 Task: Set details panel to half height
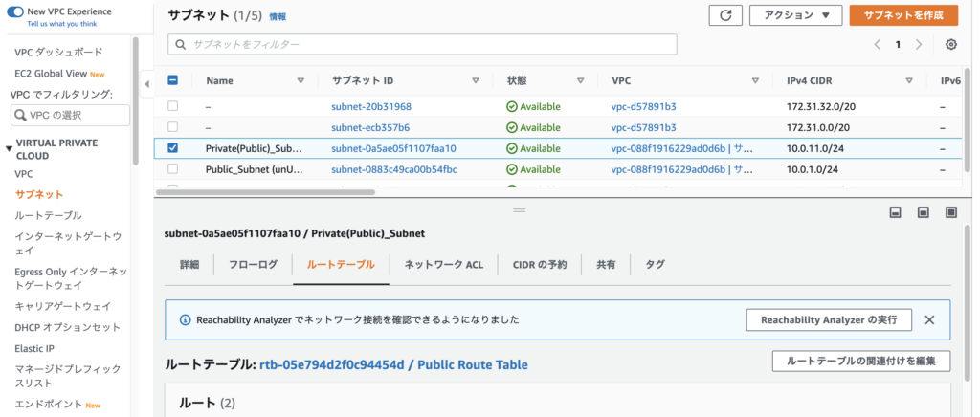[x=924, y=213]
